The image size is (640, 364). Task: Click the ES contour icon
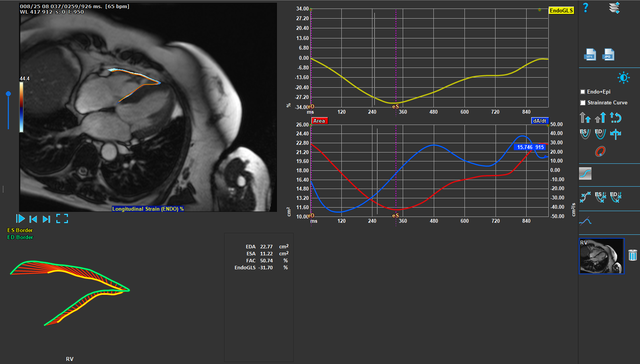click(585, 134)
